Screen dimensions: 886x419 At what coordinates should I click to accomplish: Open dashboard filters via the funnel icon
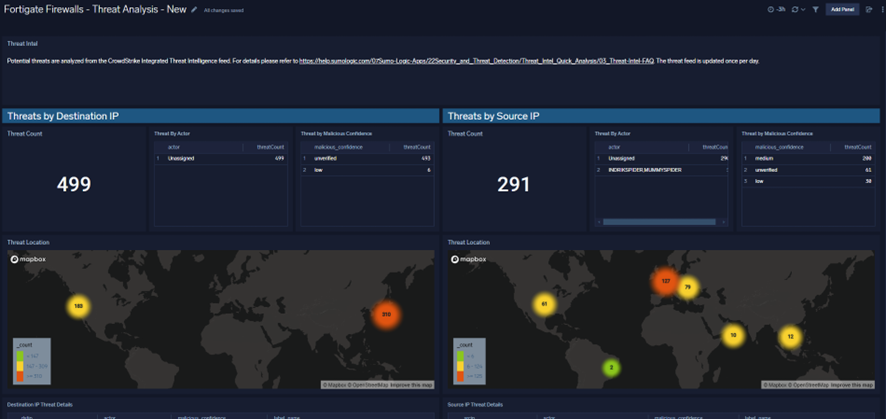click(815, 10)
